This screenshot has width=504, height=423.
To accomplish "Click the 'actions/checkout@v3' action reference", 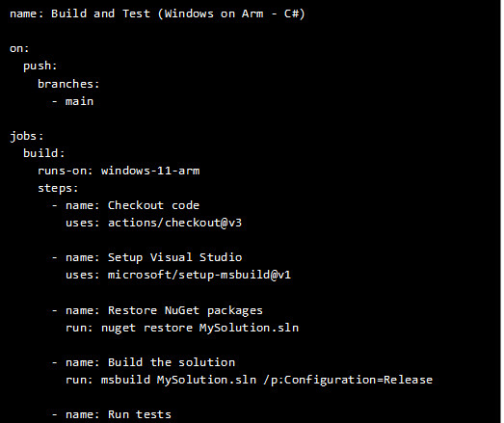I will (174, 223).
